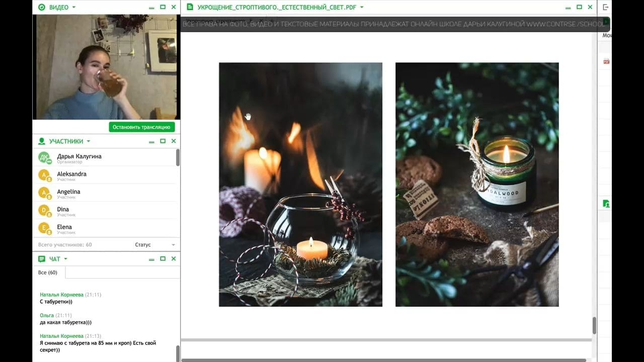
Task: Minimize the УЧАСТНИКИ panel
Action: point(151,142)
